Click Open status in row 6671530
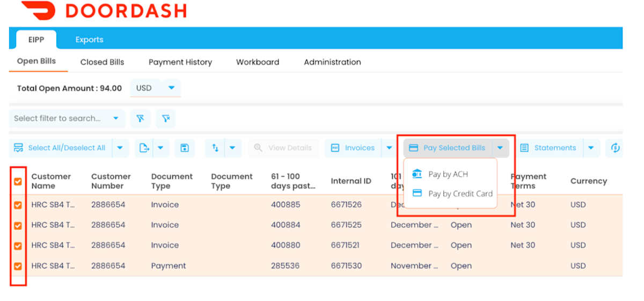This screenshot has width=644, height=301. tap(461, 266)
